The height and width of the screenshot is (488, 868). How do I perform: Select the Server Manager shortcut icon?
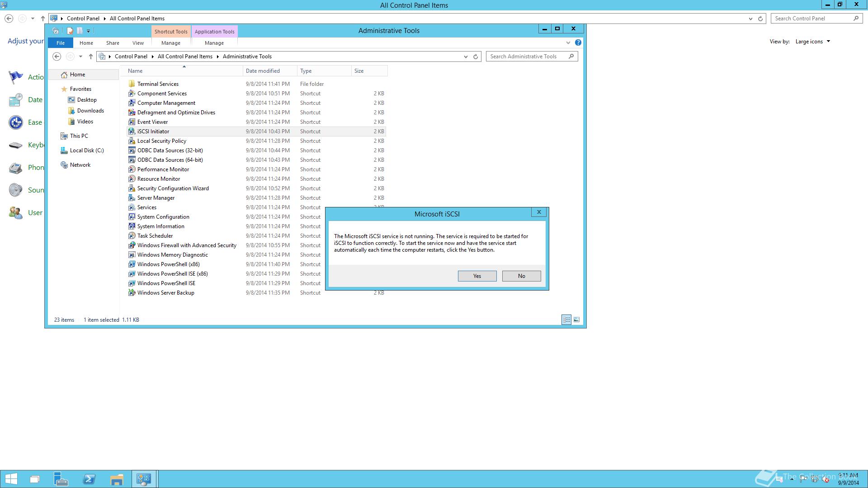tap(132, 197)
